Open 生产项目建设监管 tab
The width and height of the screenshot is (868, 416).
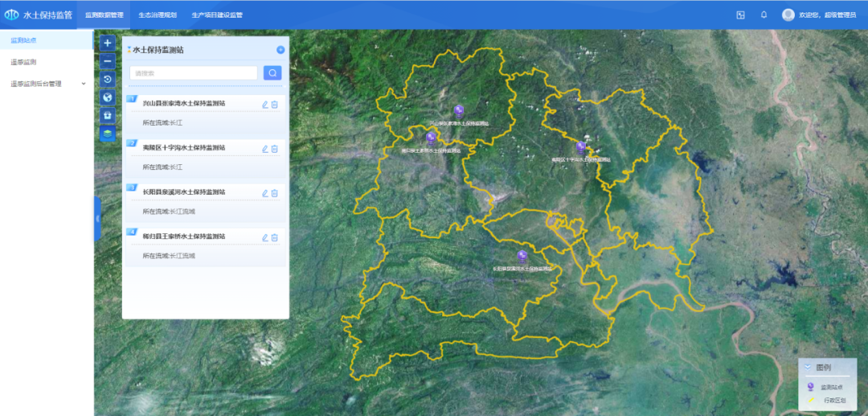(x=217, y=14)
